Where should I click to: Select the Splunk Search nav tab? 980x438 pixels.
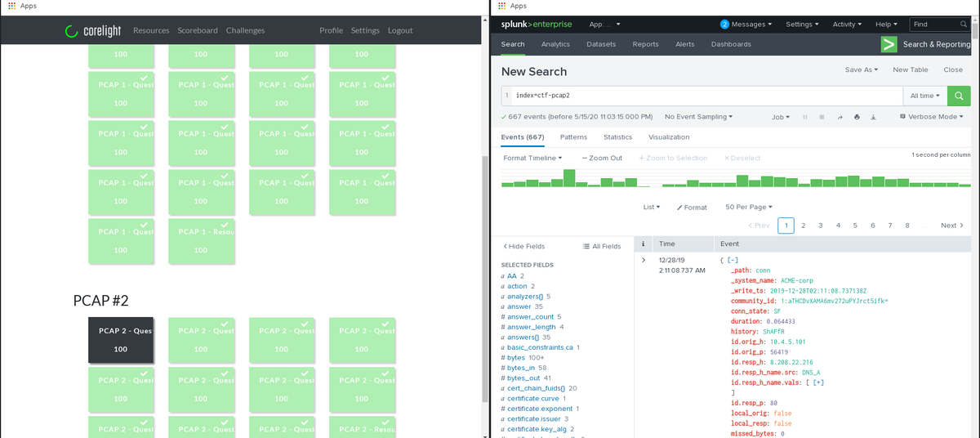coord(513,44)
